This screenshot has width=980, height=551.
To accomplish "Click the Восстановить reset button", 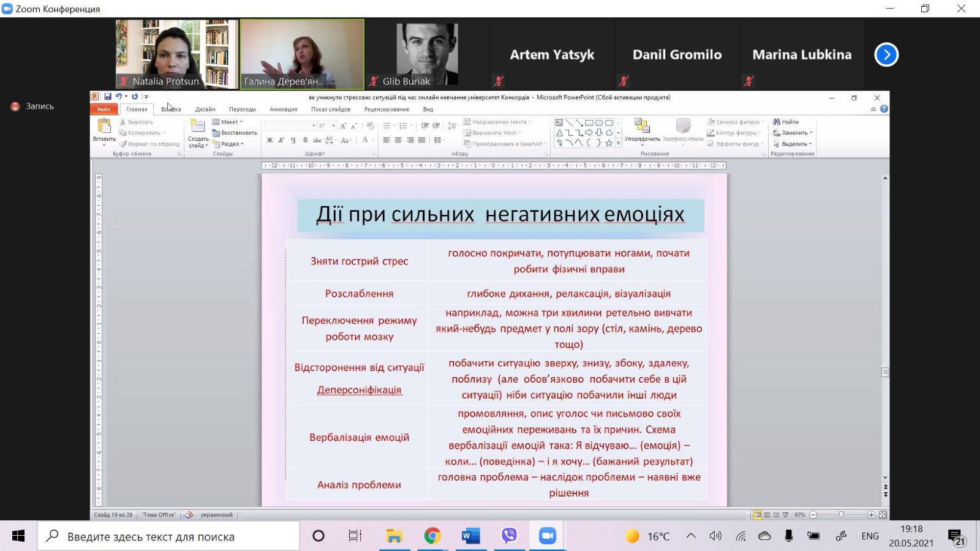I will (235, 133).
